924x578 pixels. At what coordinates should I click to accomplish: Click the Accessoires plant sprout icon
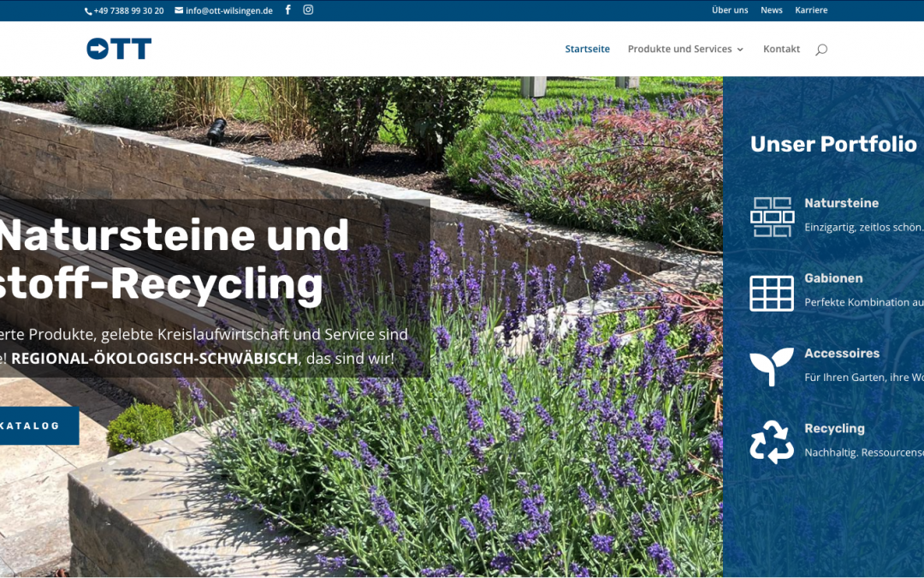772,366
